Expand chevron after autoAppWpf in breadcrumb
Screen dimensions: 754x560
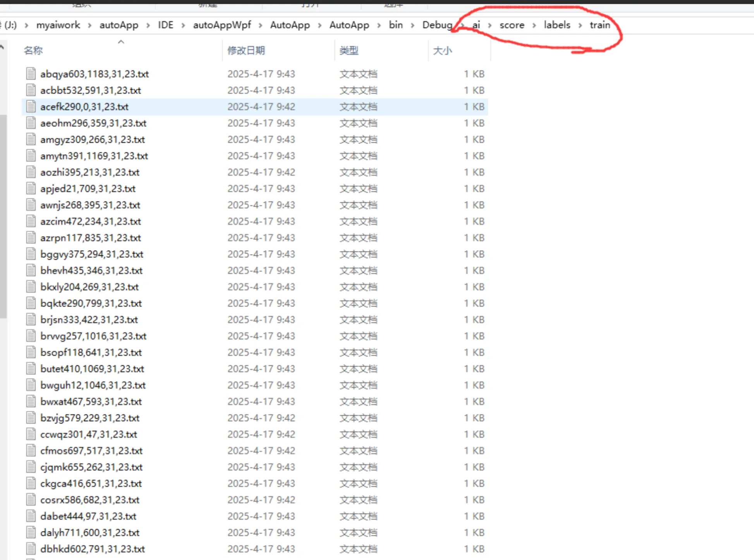pyautogui.click(x=261, y=25)
